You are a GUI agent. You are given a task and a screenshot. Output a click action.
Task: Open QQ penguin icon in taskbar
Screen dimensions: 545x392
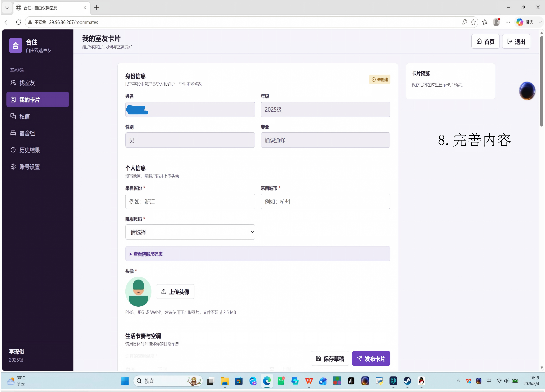click(x=421, y=381)
